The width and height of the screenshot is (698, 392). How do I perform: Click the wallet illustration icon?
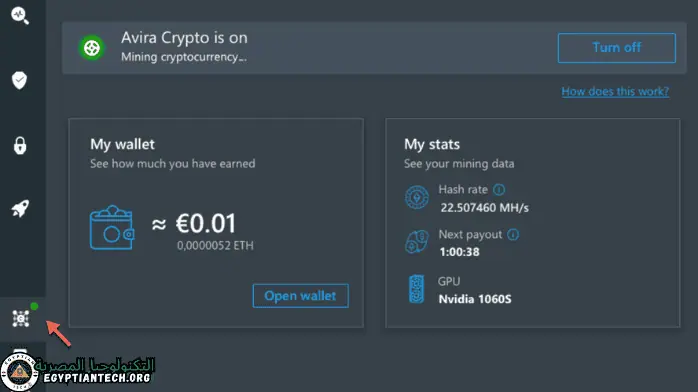112,227
